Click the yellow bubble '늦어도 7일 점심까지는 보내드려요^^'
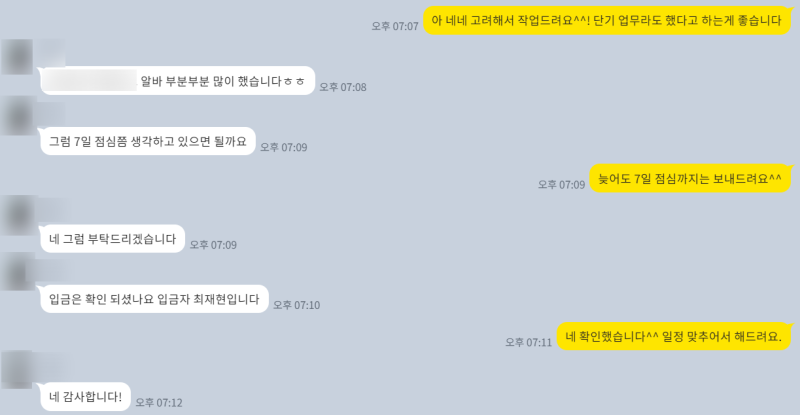This screenshot has height=415, width=800. point(690,179)
